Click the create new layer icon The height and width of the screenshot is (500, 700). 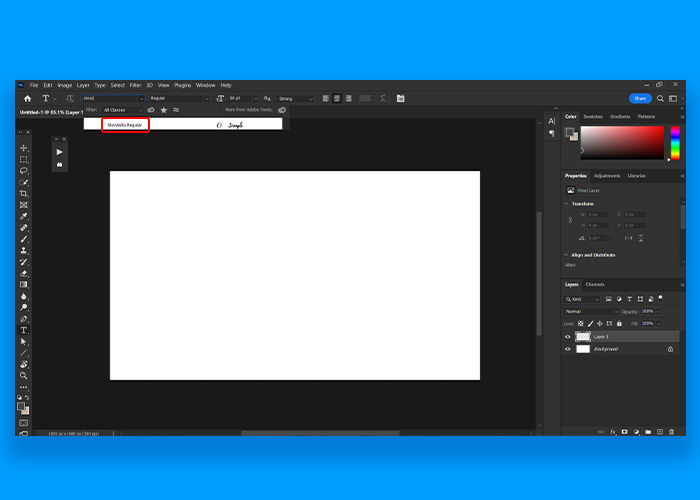pos(660,432)
